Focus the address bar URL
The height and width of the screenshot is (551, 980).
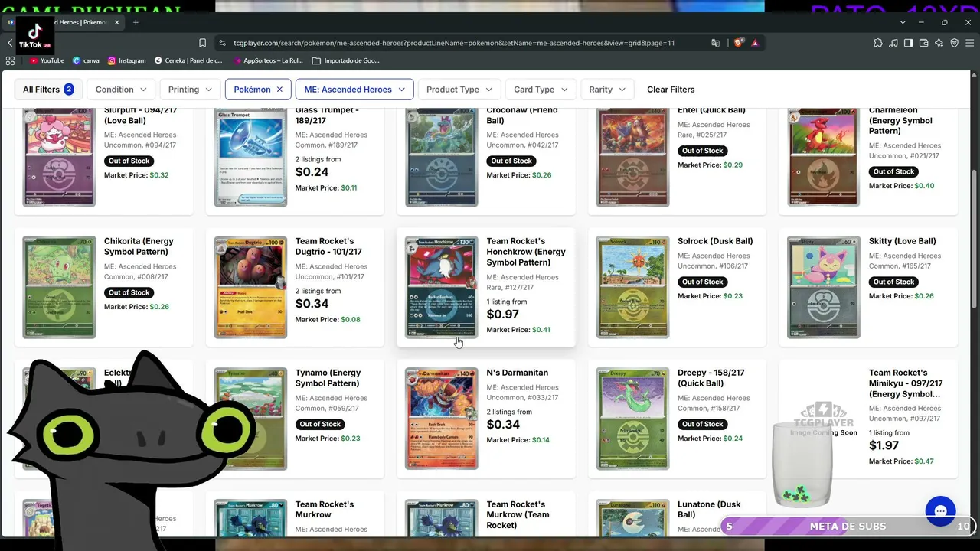pos(454,43)
